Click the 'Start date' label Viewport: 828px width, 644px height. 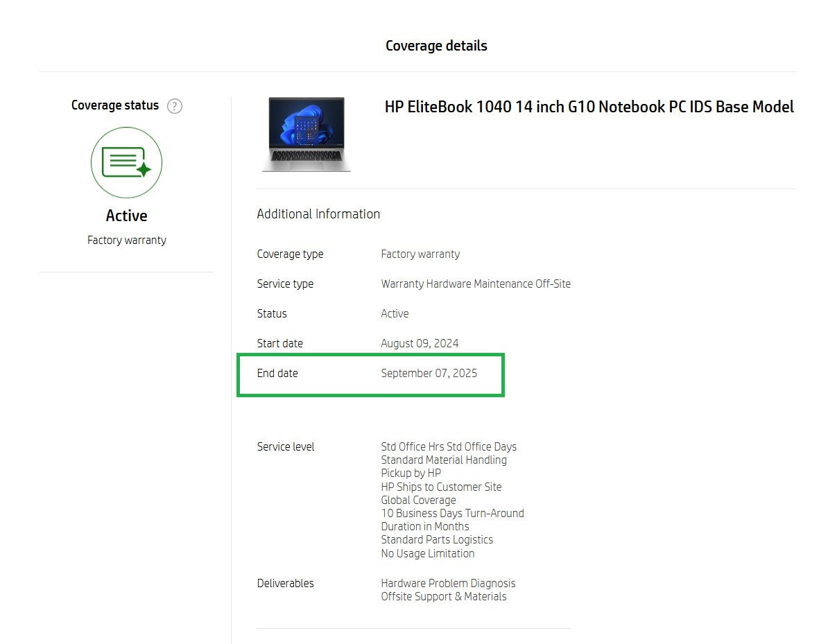tap(280, 344)
